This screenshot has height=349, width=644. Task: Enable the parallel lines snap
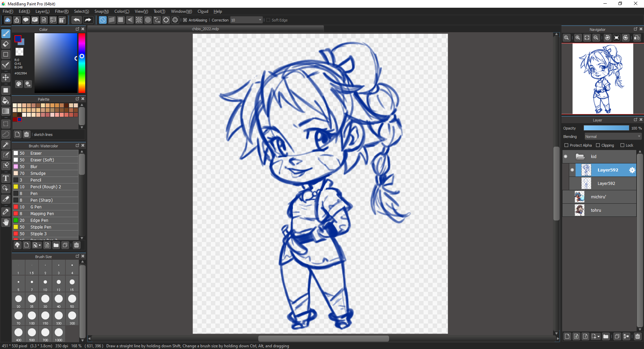[x=112, y=20]
